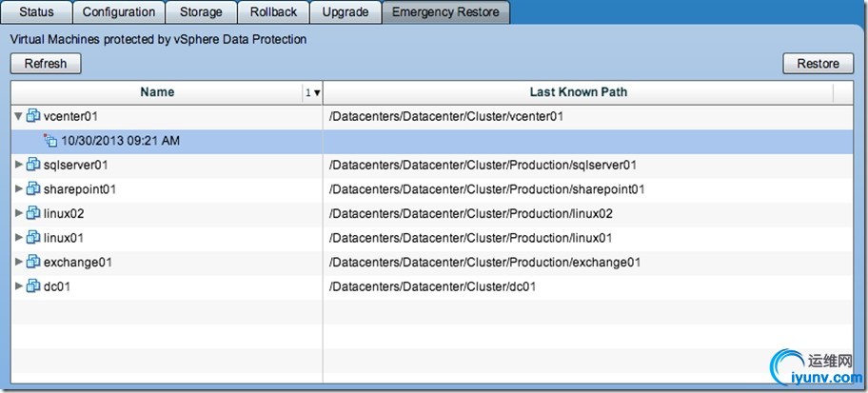Viewport: 868px width, 393px height.
Task: Click the linux01 virtual machine icon
Action: (x=33, y=238)
